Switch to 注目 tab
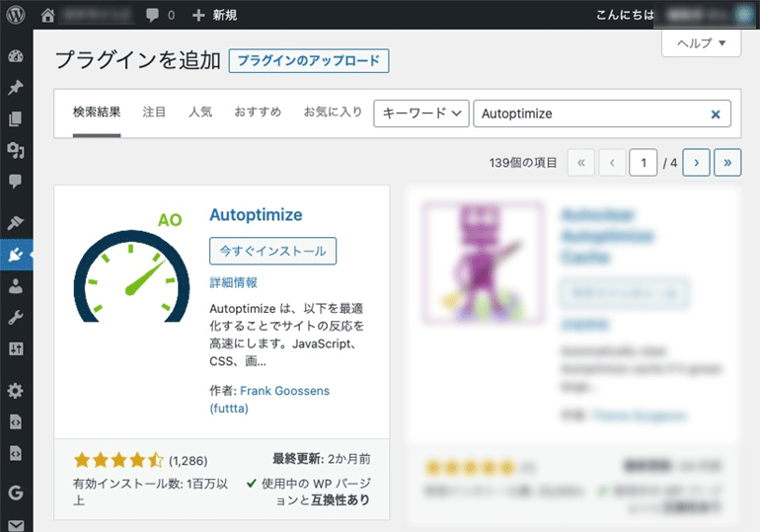The image size is (760, 532). coord(154,112)
